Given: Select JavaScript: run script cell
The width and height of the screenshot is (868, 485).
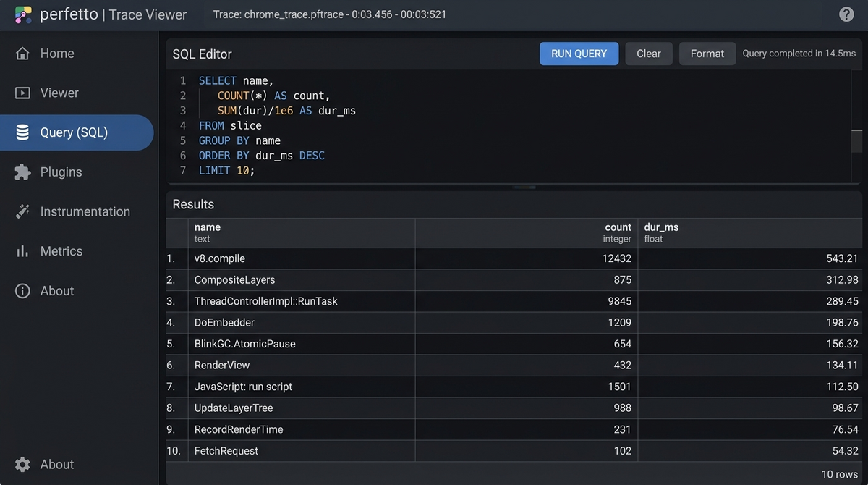Looking at the screenshot, I should 302,387.
